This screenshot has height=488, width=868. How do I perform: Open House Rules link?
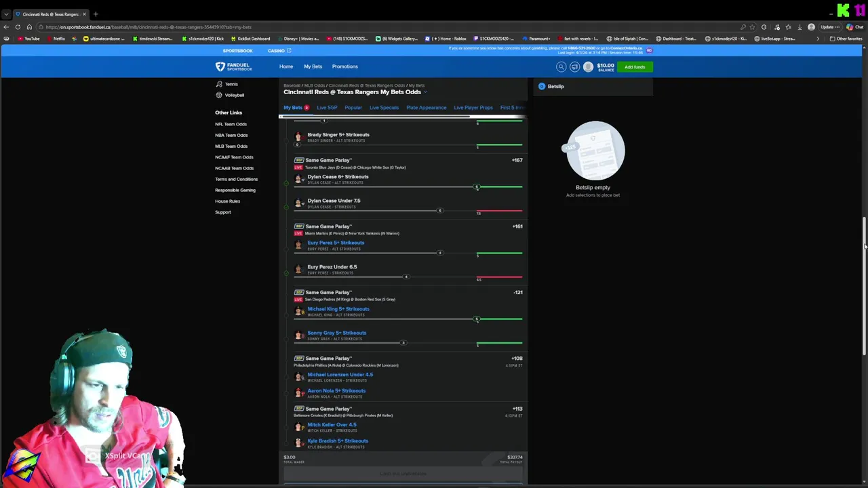(227, 201)
